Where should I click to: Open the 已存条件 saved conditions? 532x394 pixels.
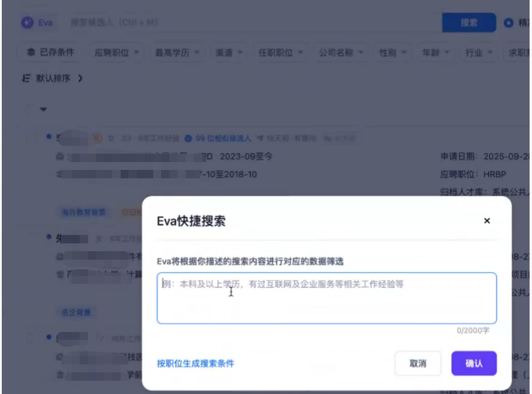pyautogui.click(x=50, y=52)
